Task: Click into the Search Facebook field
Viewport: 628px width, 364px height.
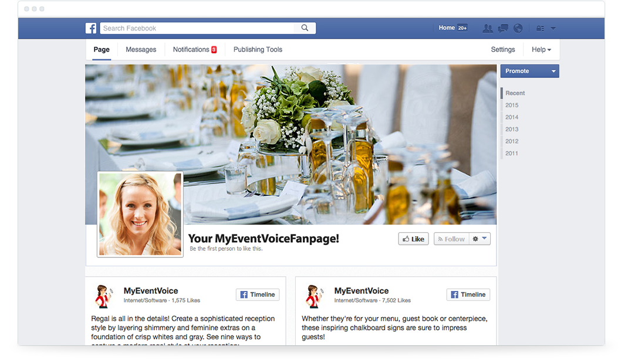Action: tap(197, 28)
